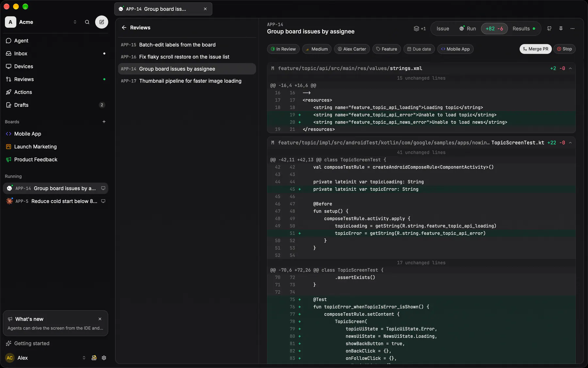Switch to the Run tab
The width and height of the screenshot is (588, 368).
pyautogui.click(x=467, y=29)
